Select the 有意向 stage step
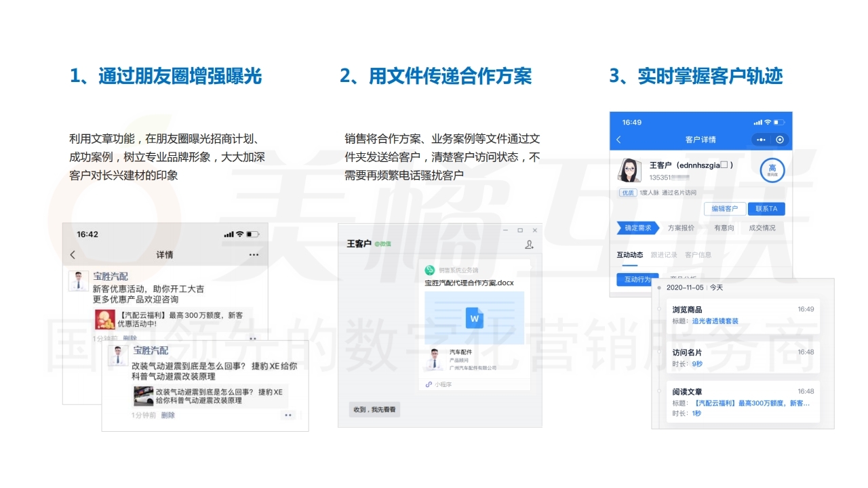The height and width of the screenshot is (488, 868). tap(724, 228)
